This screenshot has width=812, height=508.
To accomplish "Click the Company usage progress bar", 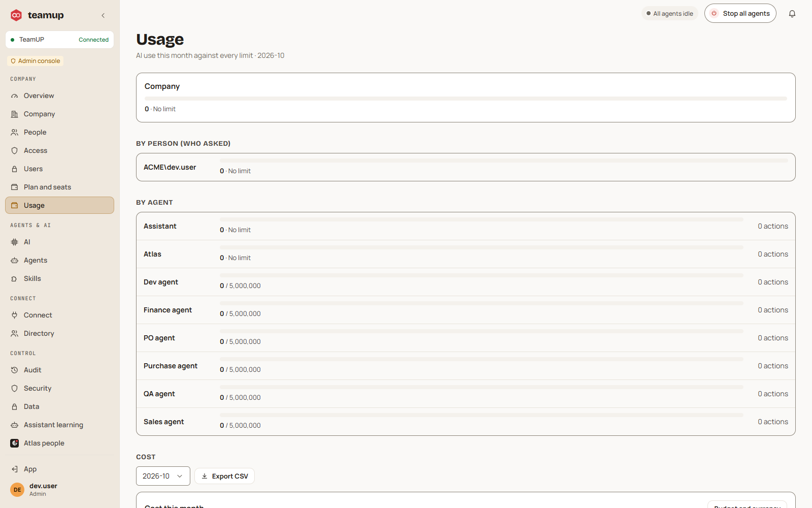I will pyautogui.click(x=465, y=99).
